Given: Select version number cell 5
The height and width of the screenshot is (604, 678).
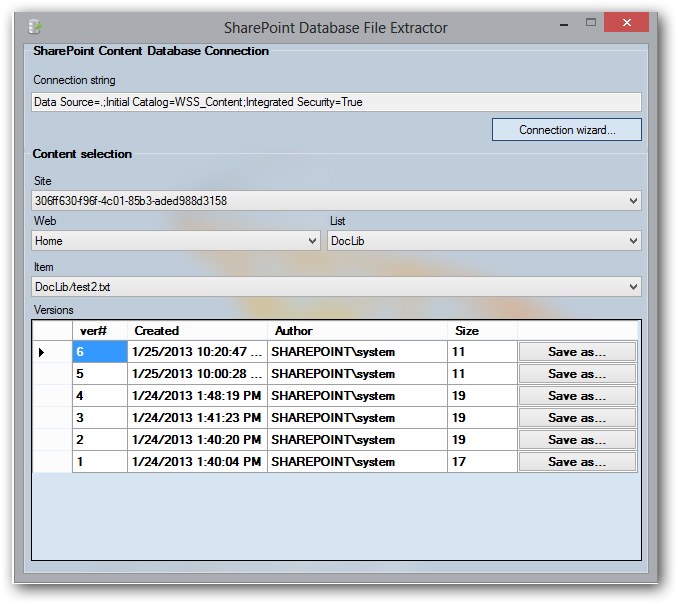Looking at the screenshot, I should [x=100, y=374].
